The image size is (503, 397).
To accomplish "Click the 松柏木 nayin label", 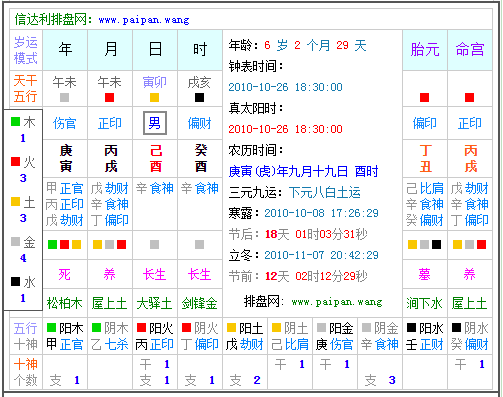I will 65,303.
